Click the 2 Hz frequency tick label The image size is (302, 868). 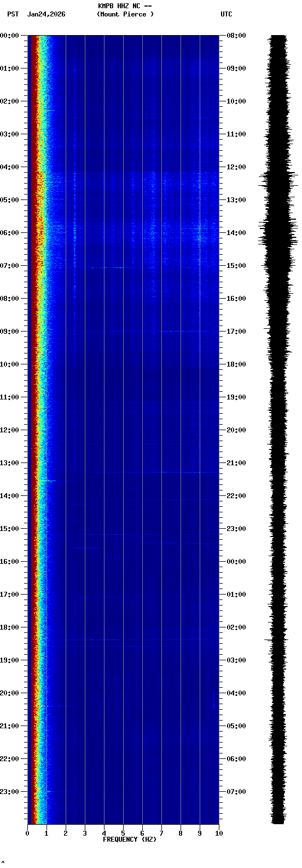pos(66,833)
